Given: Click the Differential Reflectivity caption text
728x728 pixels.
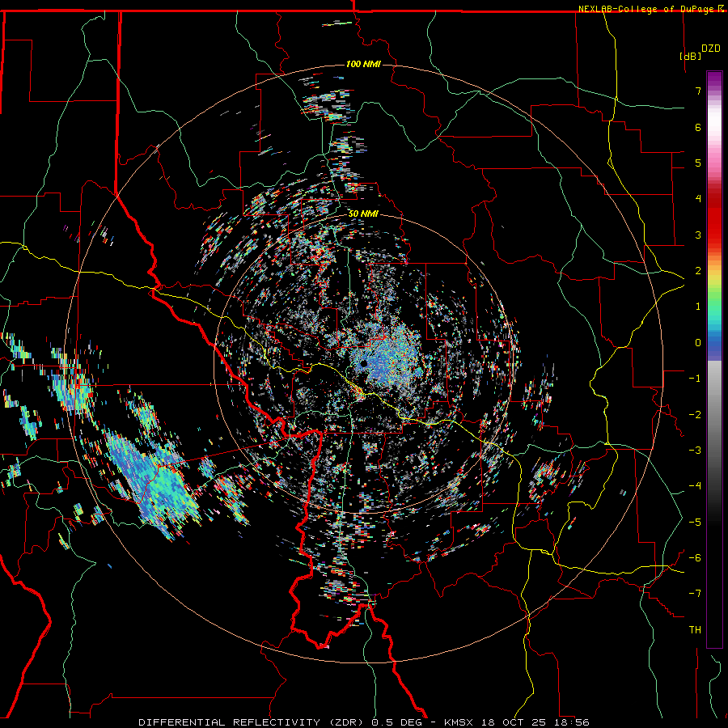Looking at the screenshot, I should click(364, 722).
